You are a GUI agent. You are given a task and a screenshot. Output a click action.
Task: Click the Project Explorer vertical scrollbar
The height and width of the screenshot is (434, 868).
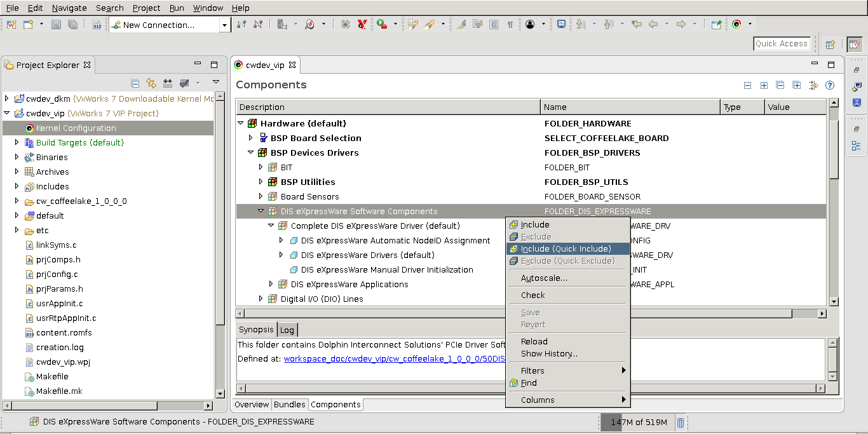click(x=220, y=245)
